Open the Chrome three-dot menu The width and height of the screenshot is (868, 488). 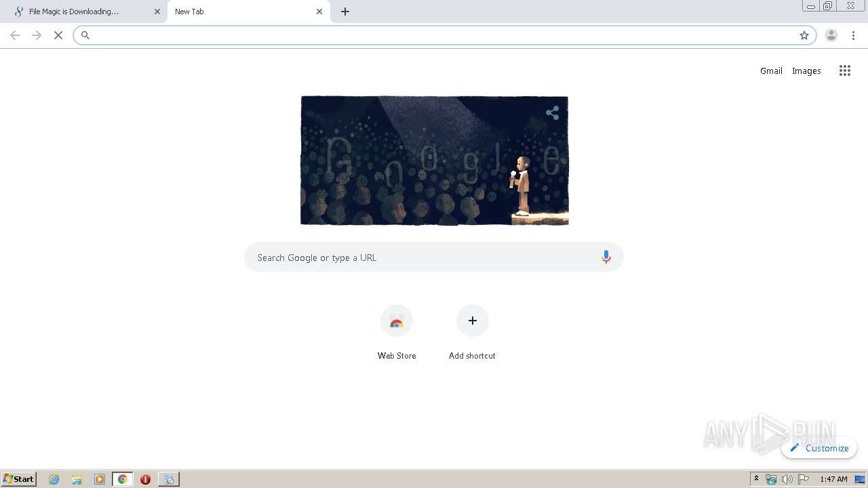pos(853,35)
